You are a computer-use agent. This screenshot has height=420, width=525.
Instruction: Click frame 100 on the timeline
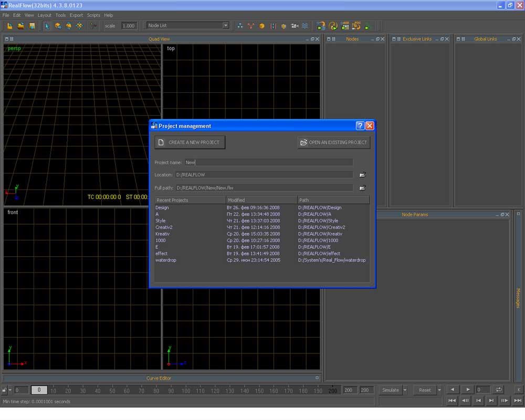pos(185,391)
